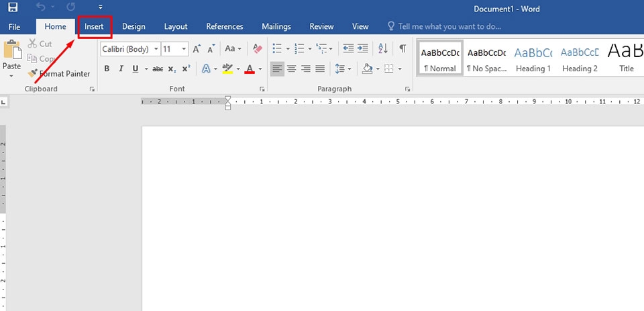The width and height of the screenshot is (644, 311).
Task: Open the Insert tab
Action: click(94, 26)
